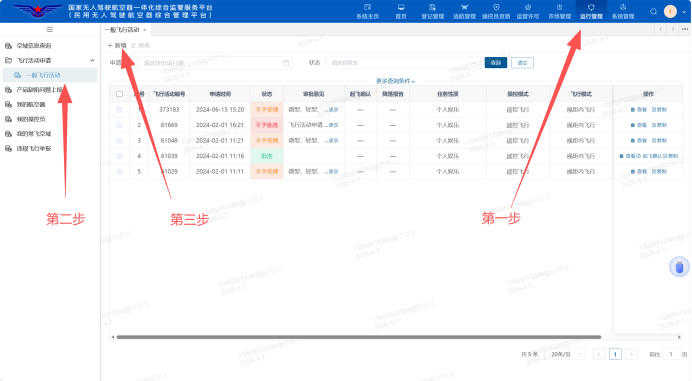692x381 pixels.
Task: Open tab options ellipsis menu
Action: (684, 29)
